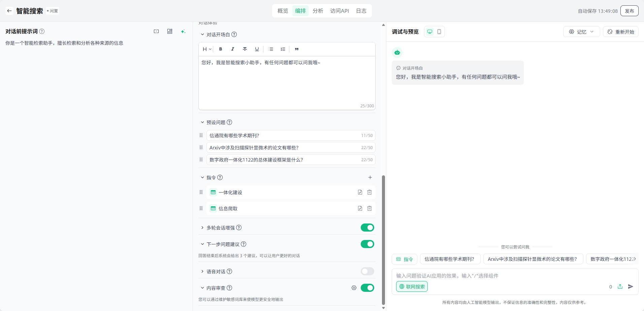Turn off 下一步问题建议 toggle
The width and height of the screenshot is (644, 311).
(367, 244)
